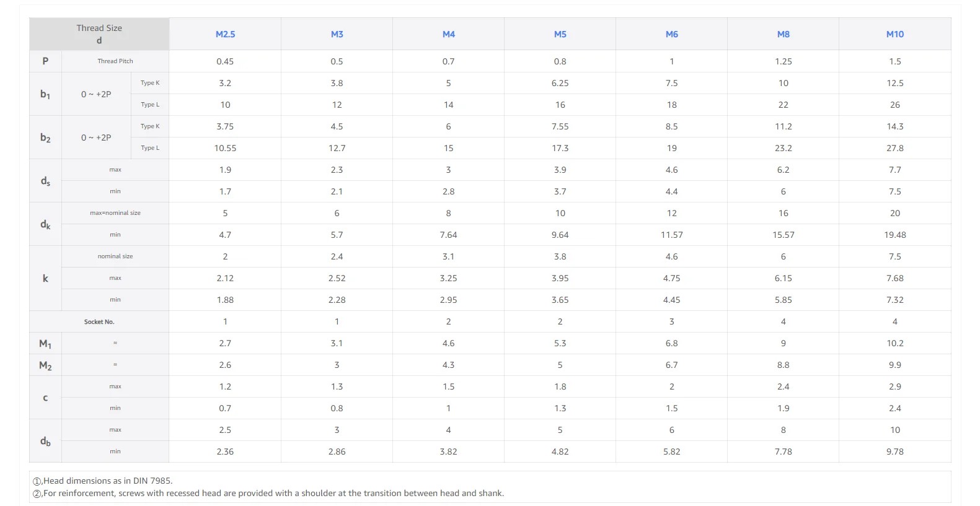Select the max=nominal size dk label
The image size is (980, 506).
pyautogui.click(x=115, y=213)
